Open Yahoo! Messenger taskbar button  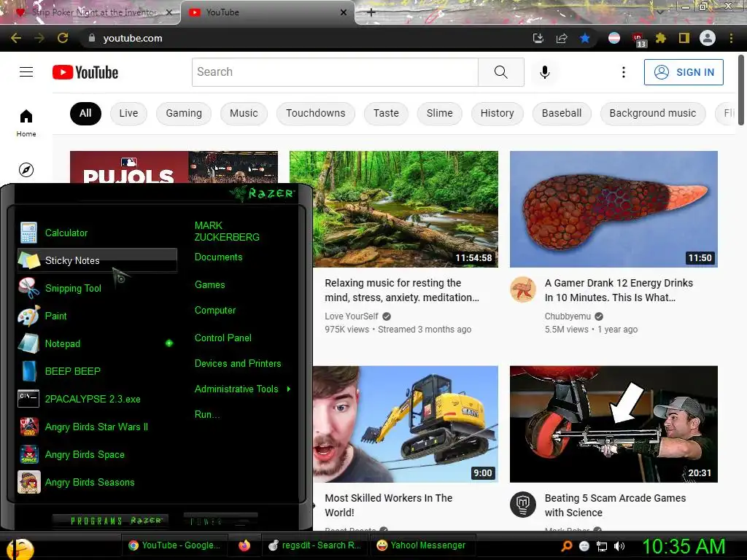point(421,545)
